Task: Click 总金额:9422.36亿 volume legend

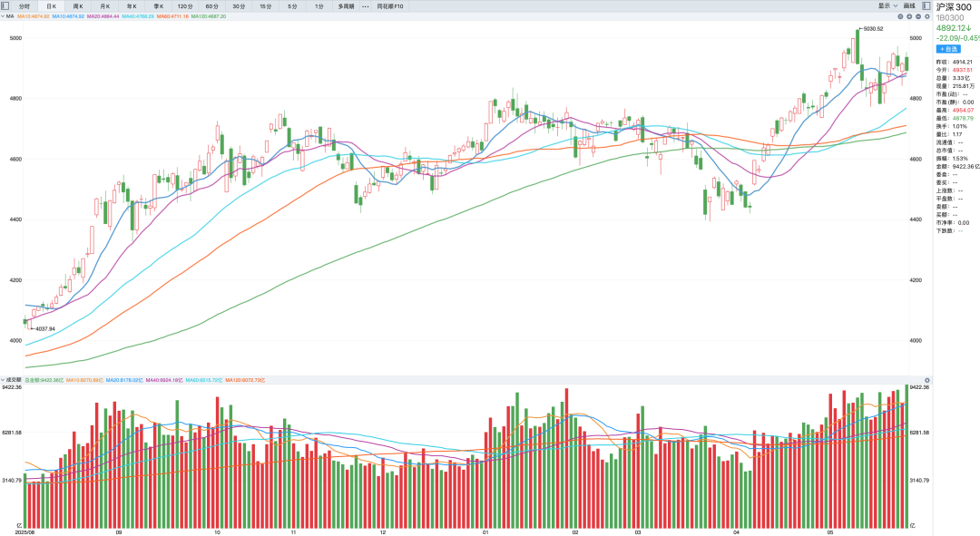Action: pos(44,380)
